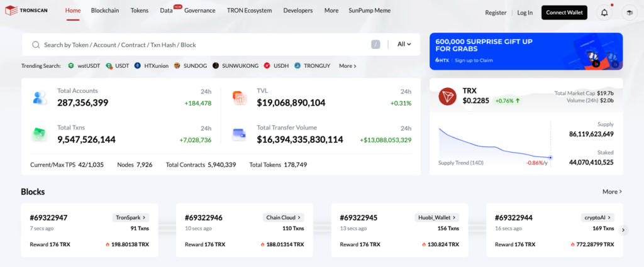Click the cube icon in top-right corner
This screenshot has width=644, height=267.
[629, 13]
